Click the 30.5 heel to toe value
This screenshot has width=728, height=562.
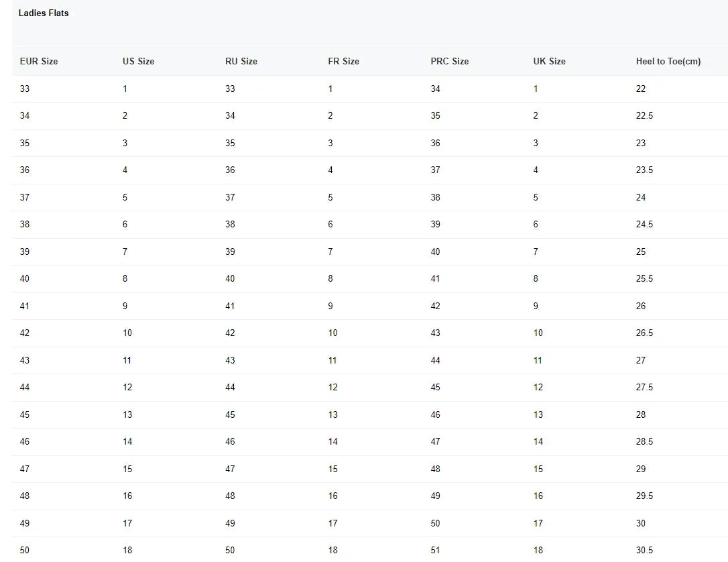coord(644,550)
